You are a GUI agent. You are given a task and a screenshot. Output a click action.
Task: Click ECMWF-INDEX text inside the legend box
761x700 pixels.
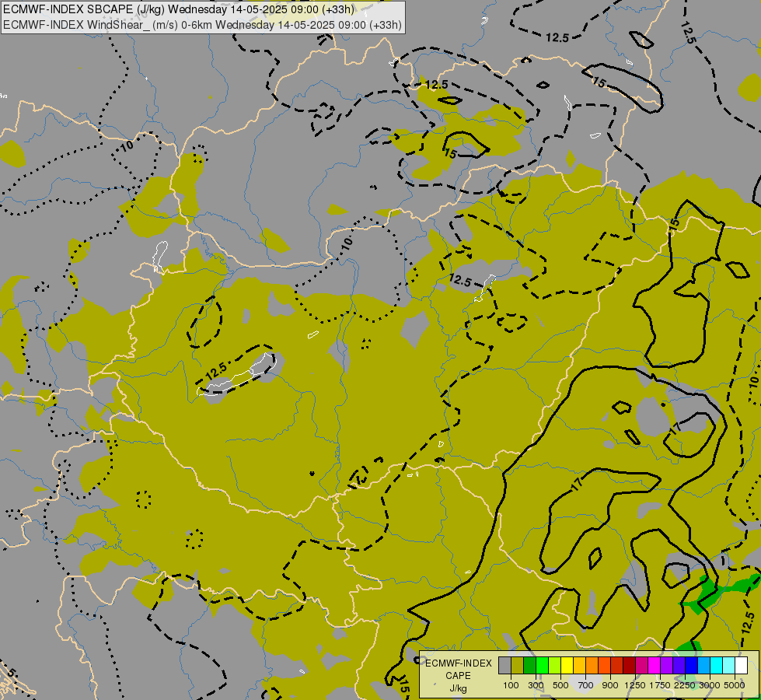(x=459, y=663)
